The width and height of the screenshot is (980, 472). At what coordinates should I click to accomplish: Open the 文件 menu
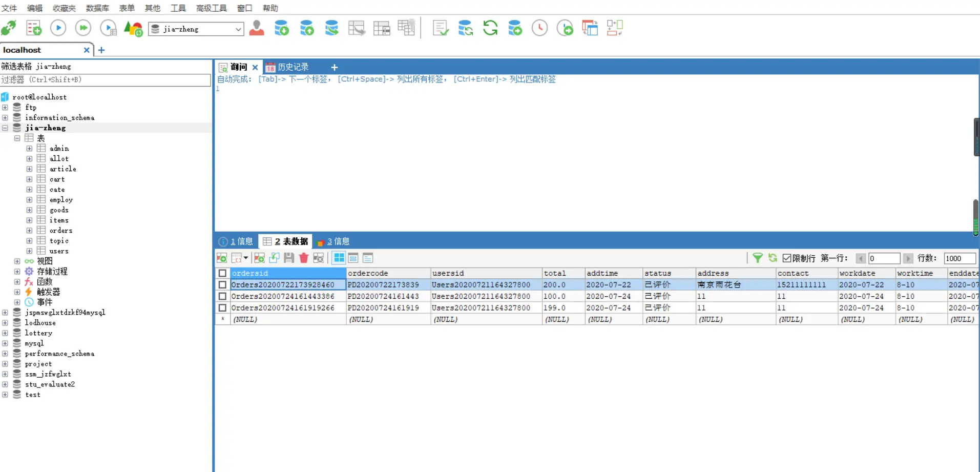[x=9, y=8]
